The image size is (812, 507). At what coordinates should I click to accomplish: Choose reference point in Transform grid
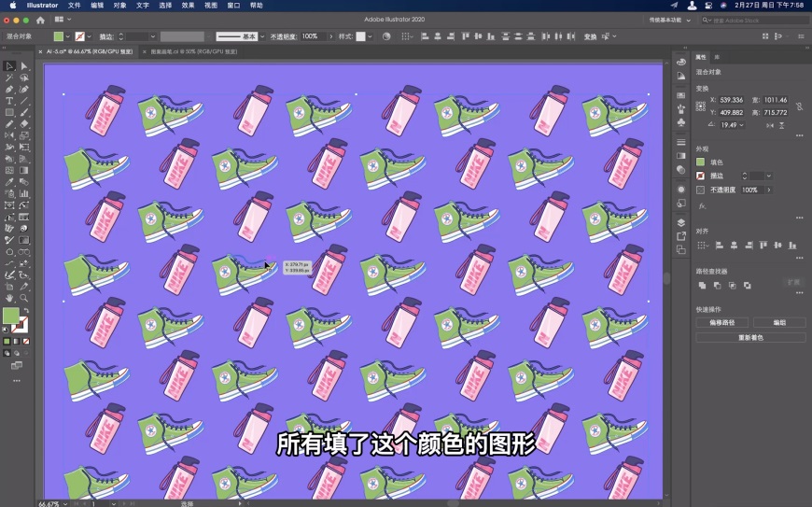pos(701,106)
